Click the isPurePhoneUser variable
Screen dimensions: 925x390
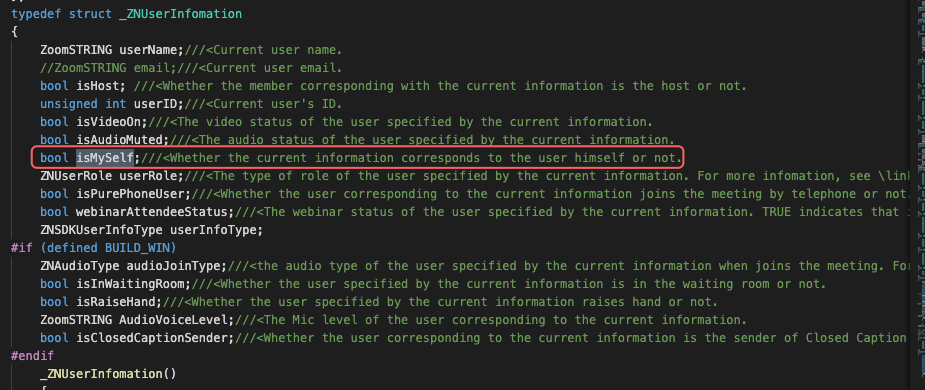tap(131, 194)
